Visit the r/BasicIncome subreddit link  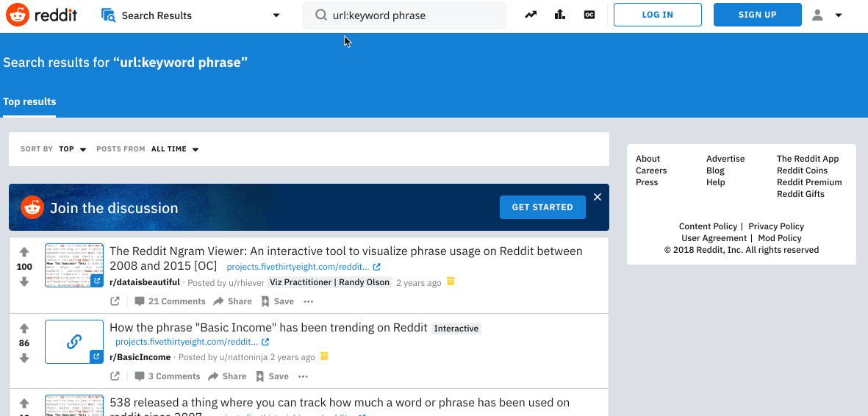coord(140,357)
